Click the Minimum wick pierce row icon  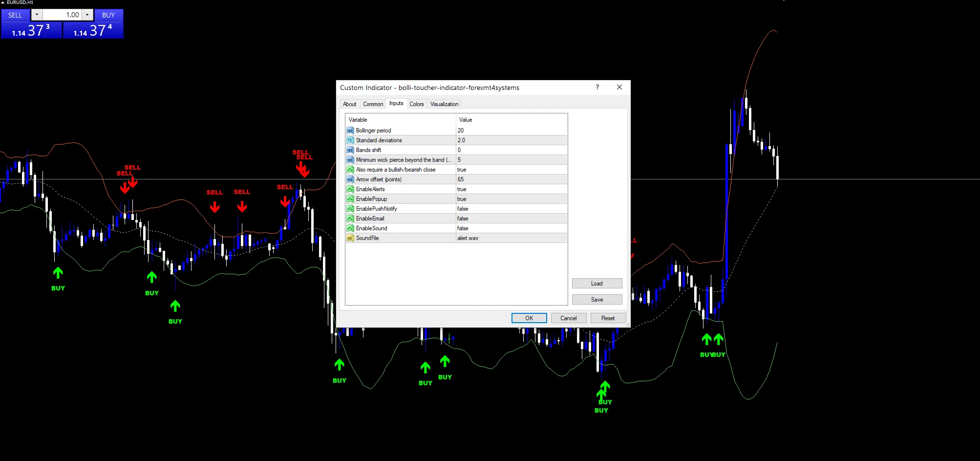point(350,160)
